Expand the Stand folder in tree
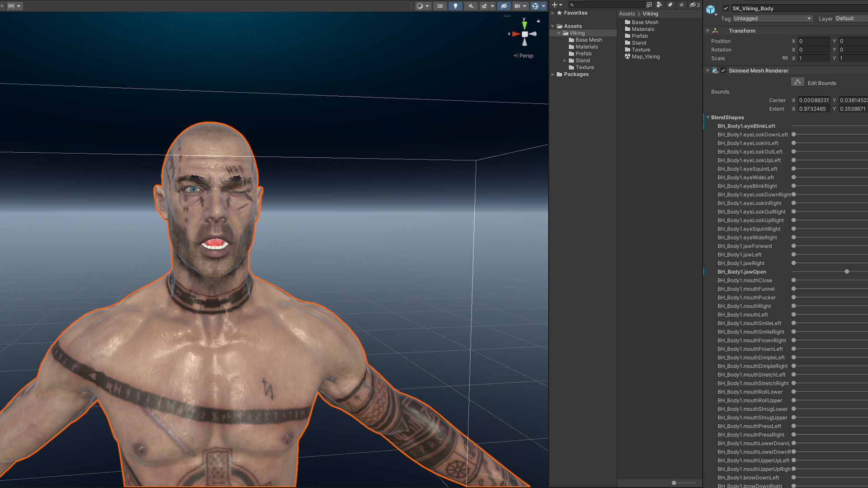This screenshot has width=868, height=488. tap(565, 61)
